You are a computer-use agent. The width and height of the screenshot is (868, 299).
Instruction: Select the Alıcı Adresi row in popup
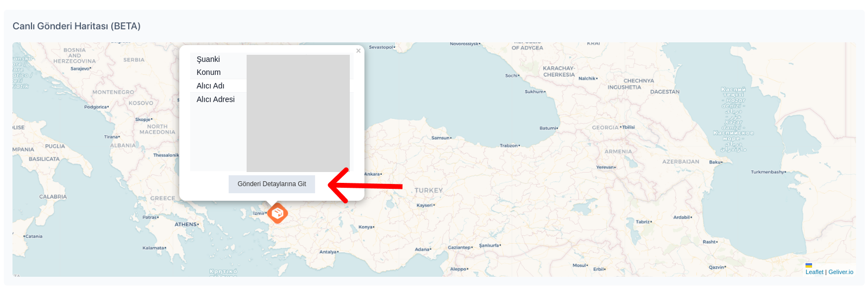click(x=216, y=99)
